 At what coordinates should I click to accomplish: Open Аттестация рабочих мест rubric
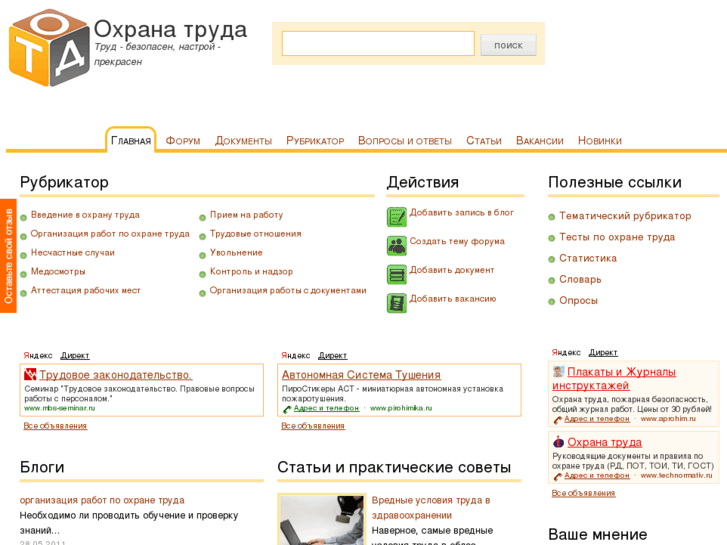pos(86,290)
